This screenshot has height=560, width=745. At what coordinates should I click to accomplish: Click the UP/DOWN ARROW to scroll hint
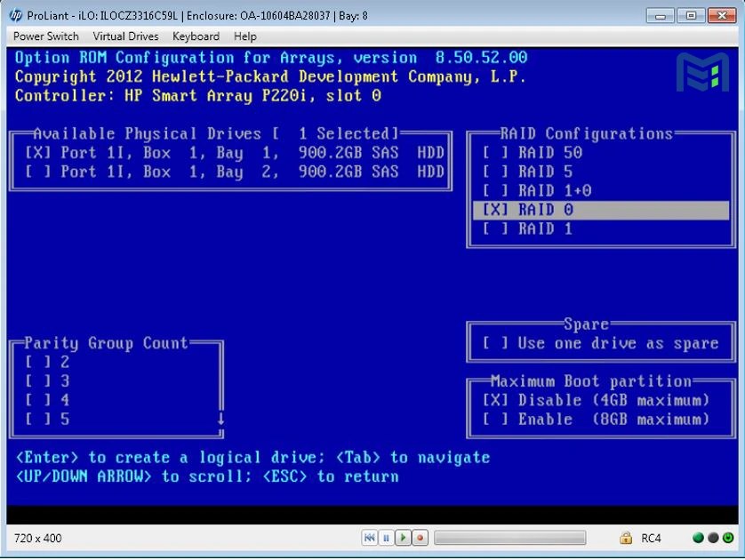tap(206, 476)
